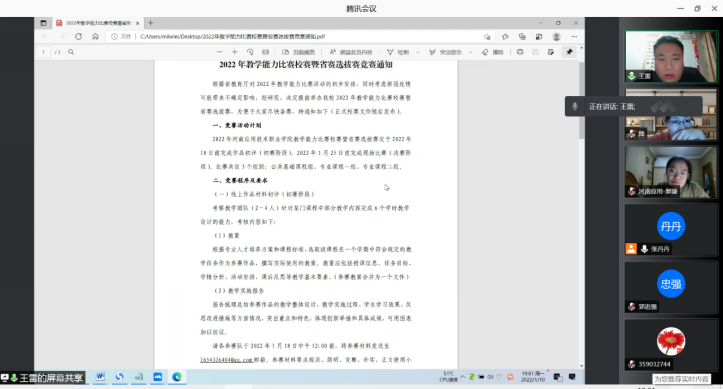Print the PDF using the printer icon

click(x=520, y=52)
